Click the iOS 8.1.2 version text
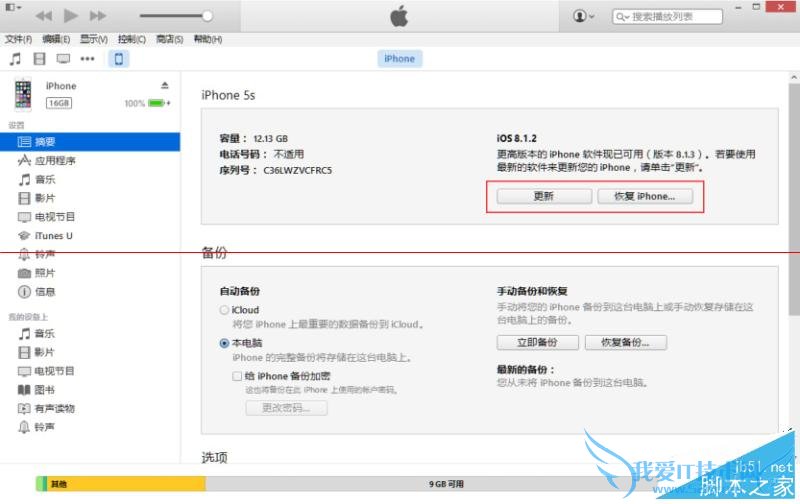 [517, 138]
